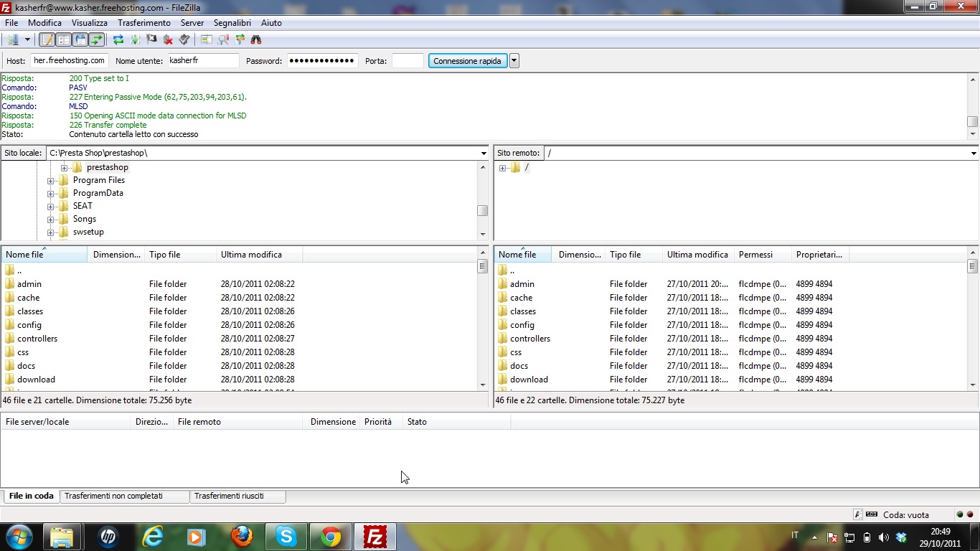
Task: Open the Sito remoto path dropdown
Action: pyautogui.click(x=974, y=153)
